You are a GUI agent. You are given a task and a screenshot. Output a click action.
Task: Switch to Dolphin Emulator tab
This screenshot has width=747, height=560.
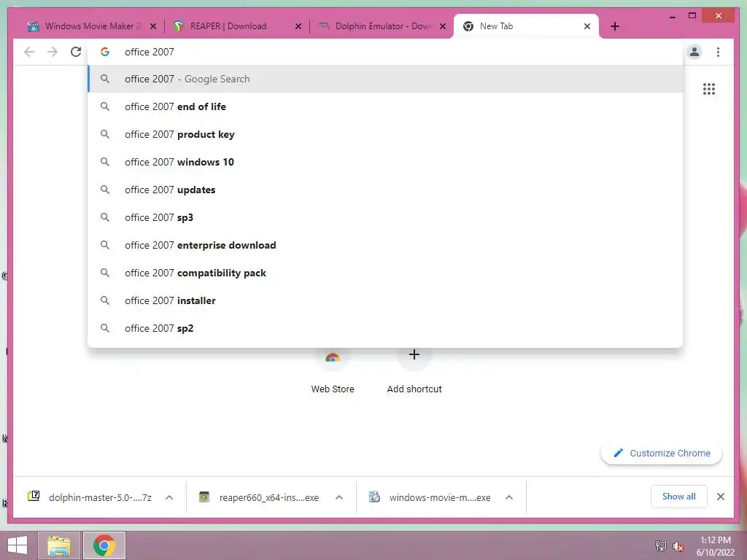[380, 26]
